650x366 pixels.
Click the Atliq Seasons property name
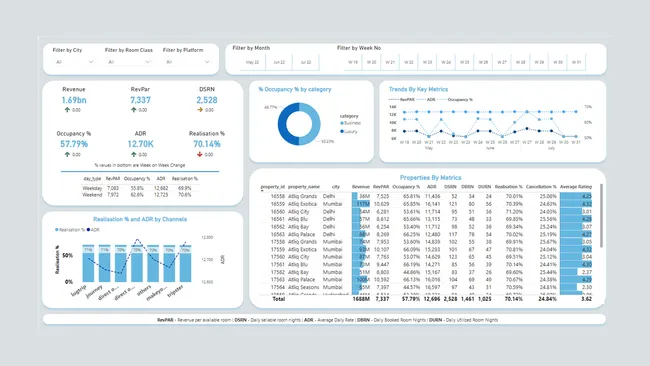click(x=304, y=287)
